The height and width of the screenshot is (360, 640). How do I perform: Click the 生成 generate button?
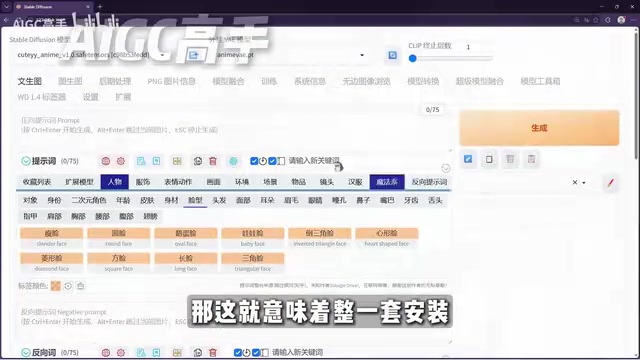pyautogui.click(x=539, y=128)
